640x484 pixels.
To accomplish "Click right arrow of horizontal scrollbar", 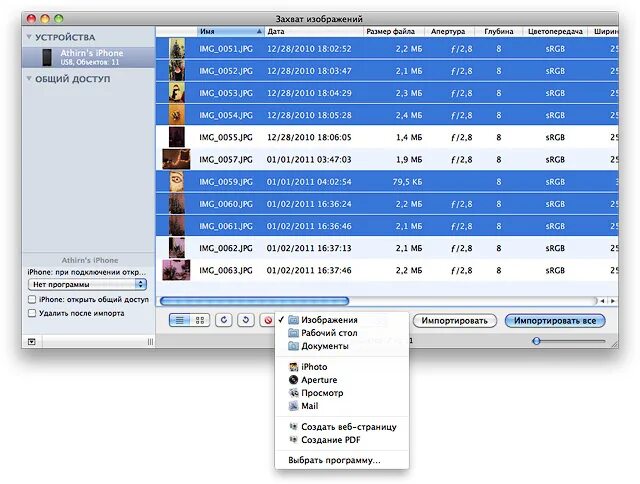I will [613, 301].
